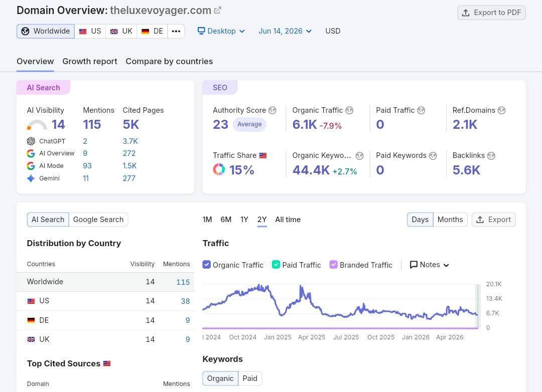Click Traffic Share US flag icon

[263, 155]
